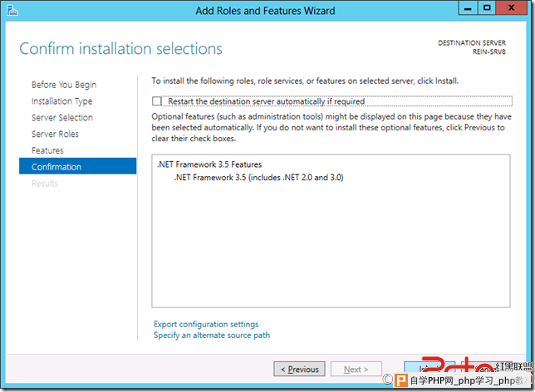The width and height of the screenshot is (535, 392).
Task: Close the Add Roles and Features Wizard
Action: point(511,7)
